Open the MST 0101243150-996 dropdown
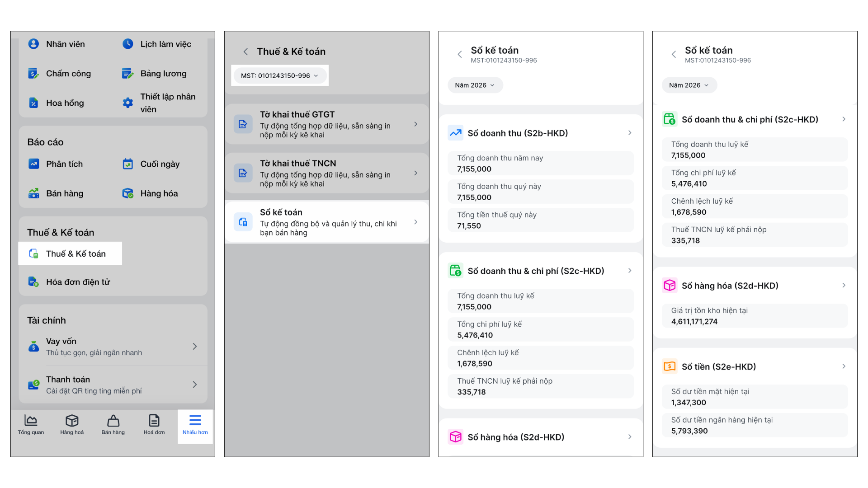The height and width of the screenshot is (488, 868). 279,75
